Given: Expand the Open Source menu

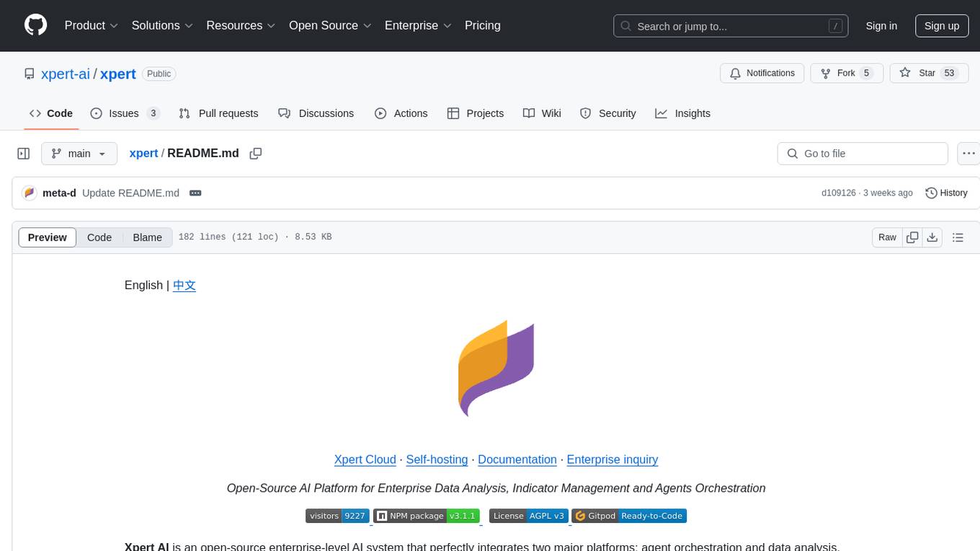Looking at the screenshot, I should click(330, 25).
